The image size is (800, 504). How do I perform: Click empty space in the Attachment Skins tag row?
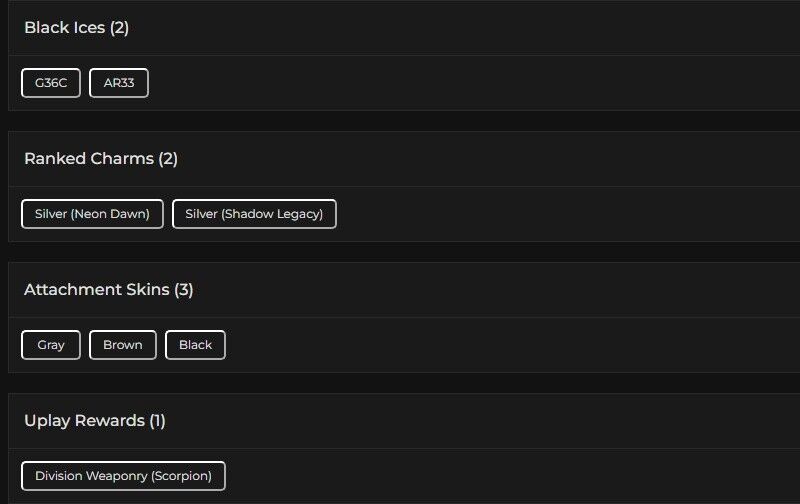click(x=500, y=345)
